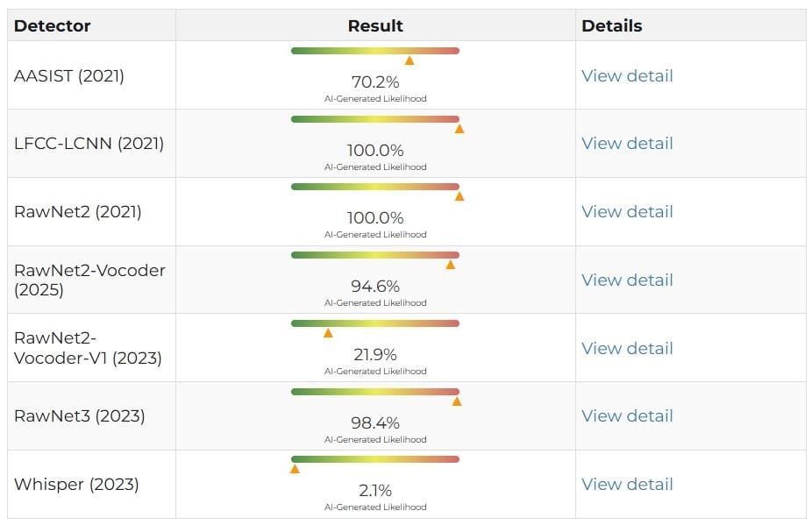
Task: Click the Result column header
Action: pos(375,26)
